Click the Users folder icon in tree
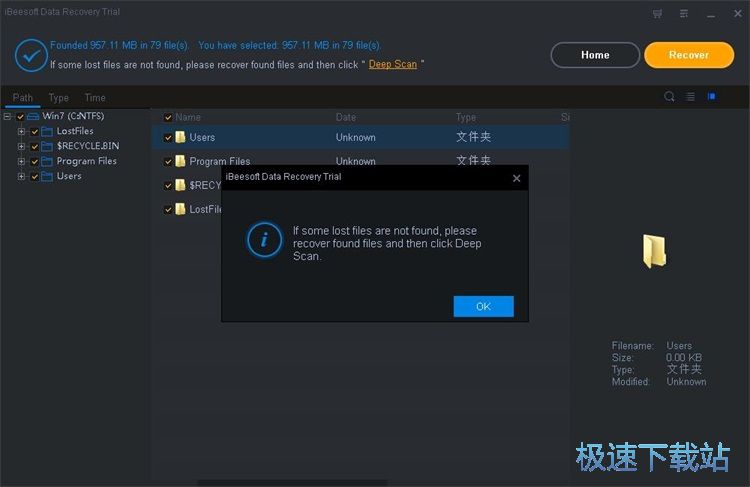The width and height of the screenshot is (750, 487). (47, 177)
